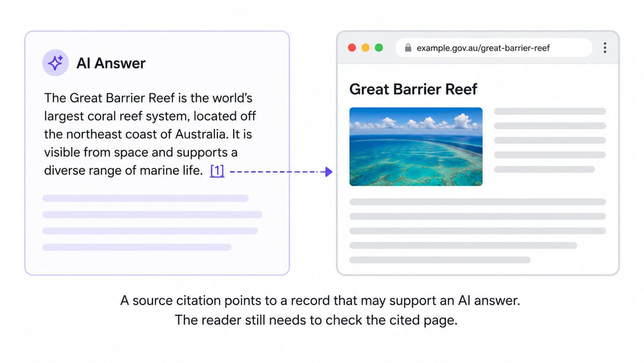
Task: Click the green maximize window dot
Action: click(379, 48)
